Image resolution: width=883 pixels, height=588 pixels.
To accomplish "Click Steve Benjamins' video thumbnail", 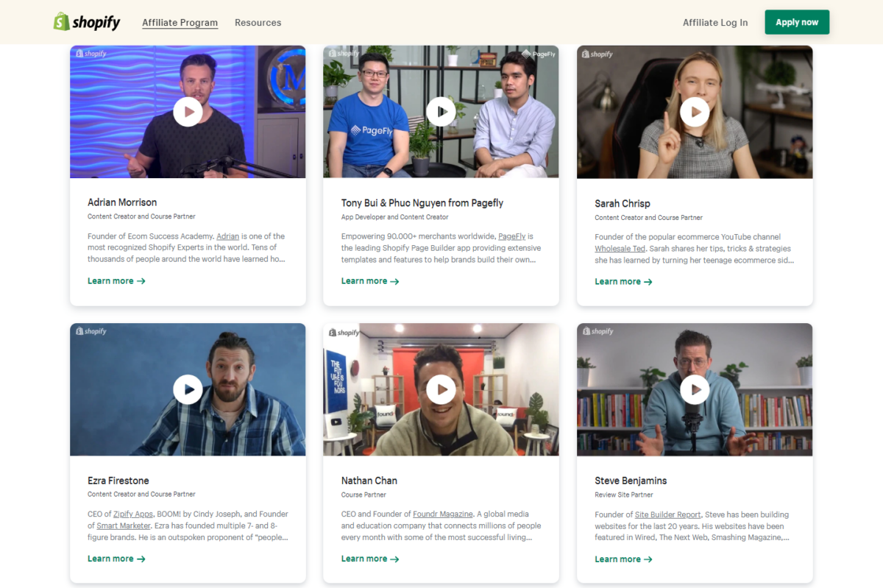I will tap(695, 389).
